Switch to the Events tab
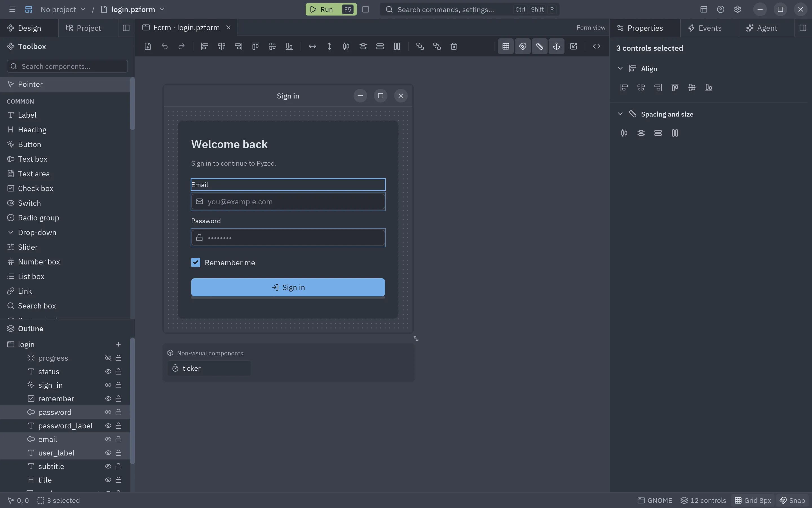The image size is (812, 508). 709,28
